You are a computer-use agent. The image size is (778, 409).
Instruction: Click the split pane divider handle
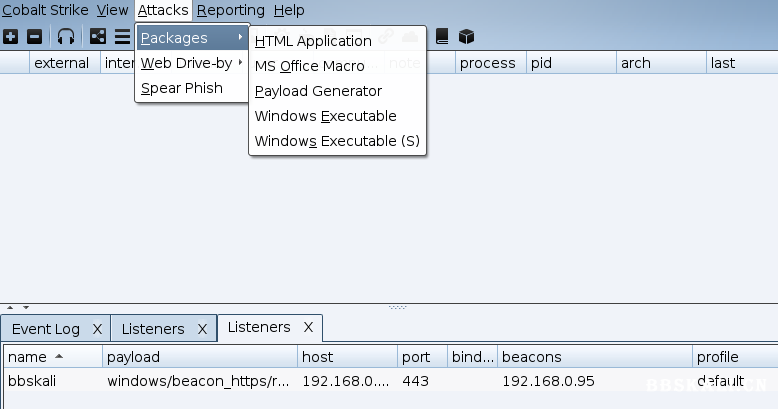[397, 307]
